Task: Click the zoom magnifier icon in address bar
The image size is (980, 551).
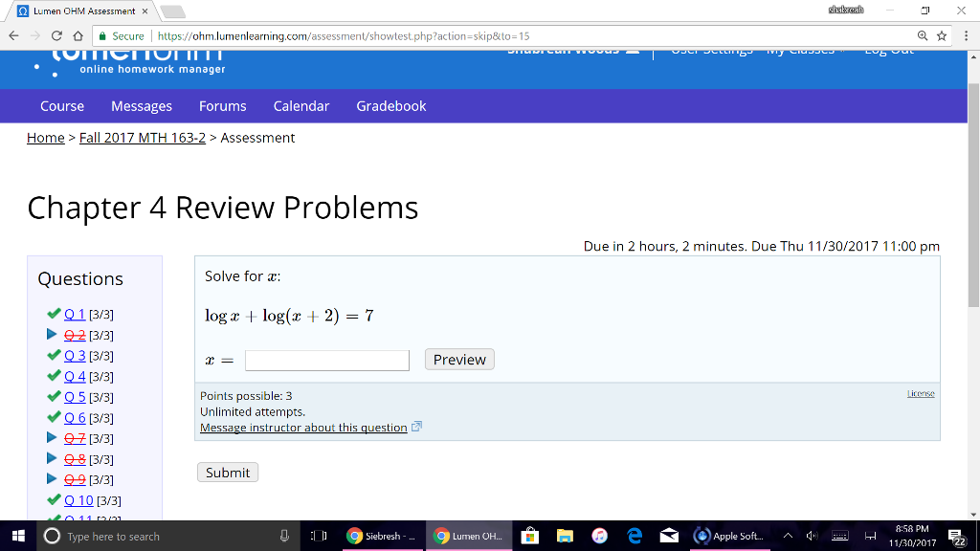Action: coord(922,35)
